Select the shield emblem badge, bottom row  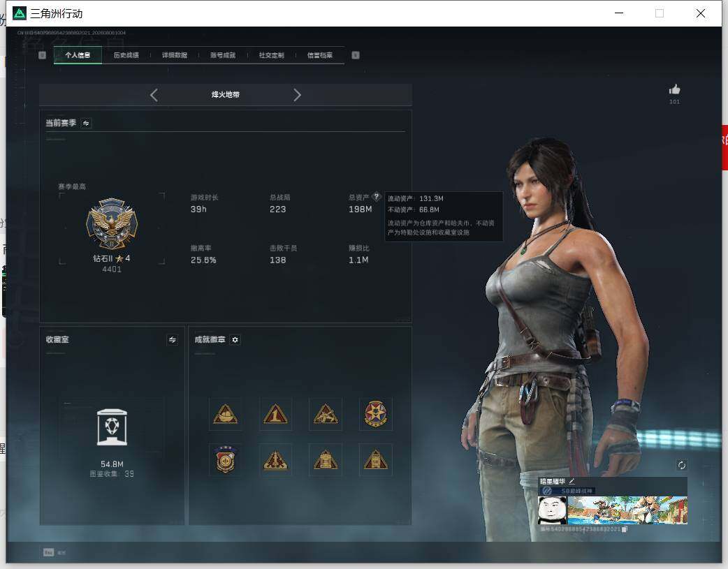click(226, 459)
